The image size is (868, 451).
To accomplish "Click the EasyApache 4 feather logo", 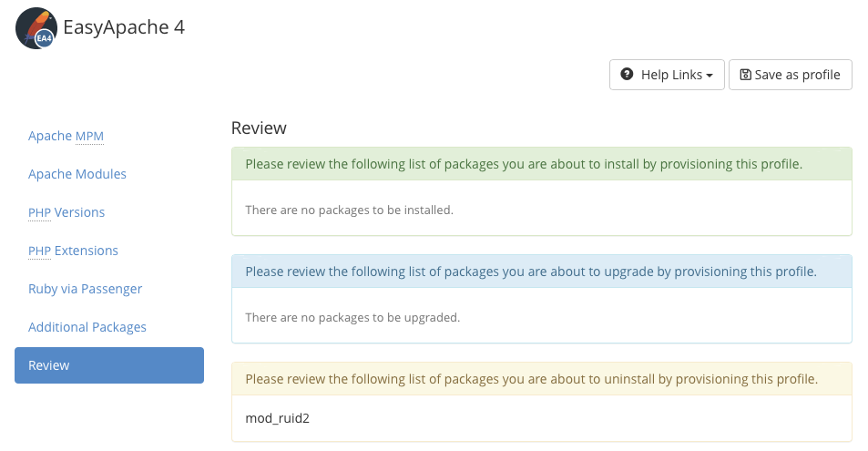I will tap(36, 28).
